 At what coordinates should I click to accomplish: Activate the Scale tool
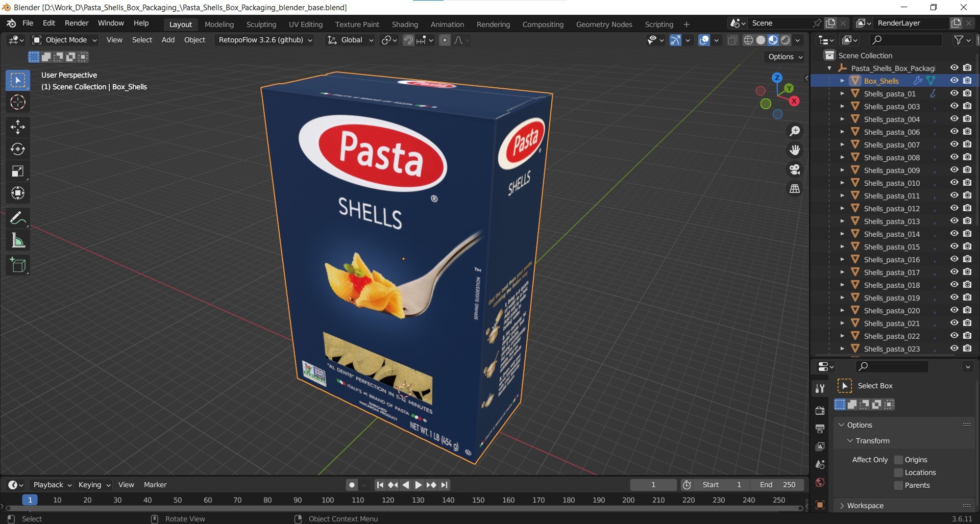pos(18,171)
